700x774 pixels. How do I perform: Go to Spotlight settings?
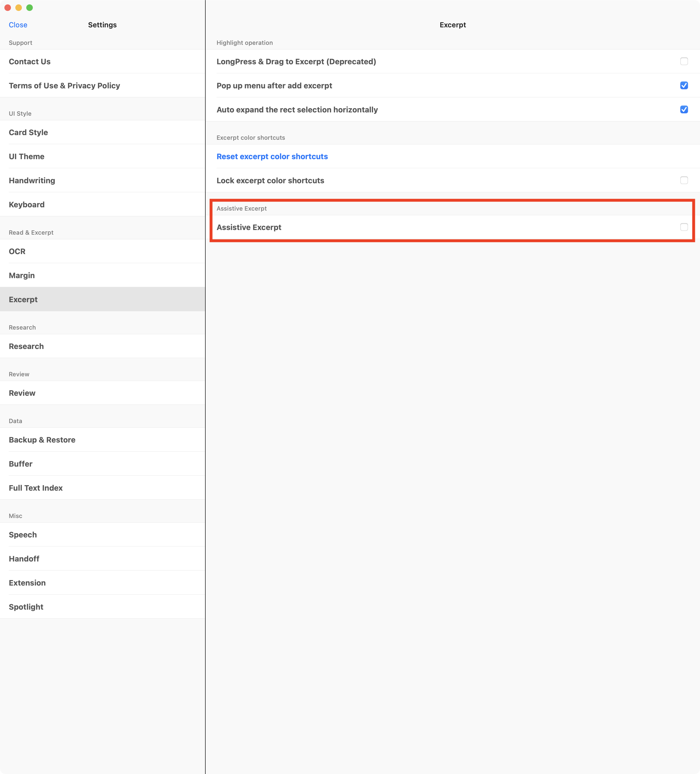coord(26,607)
